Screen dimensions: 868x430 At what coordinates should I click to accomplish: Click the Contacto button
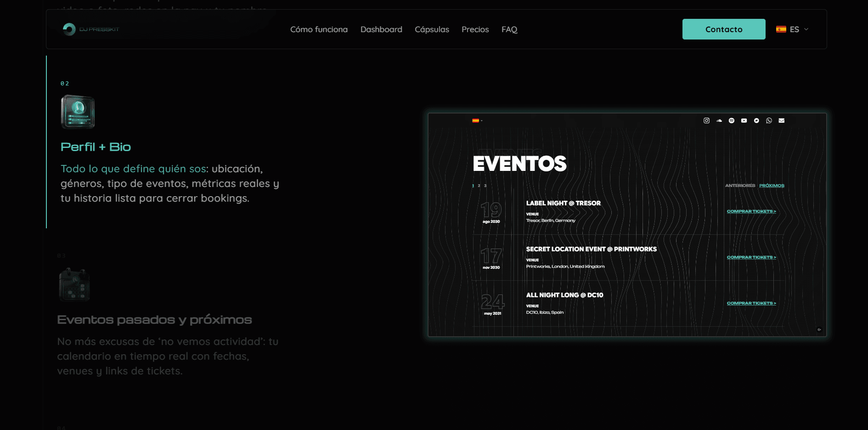click(724, 29)
